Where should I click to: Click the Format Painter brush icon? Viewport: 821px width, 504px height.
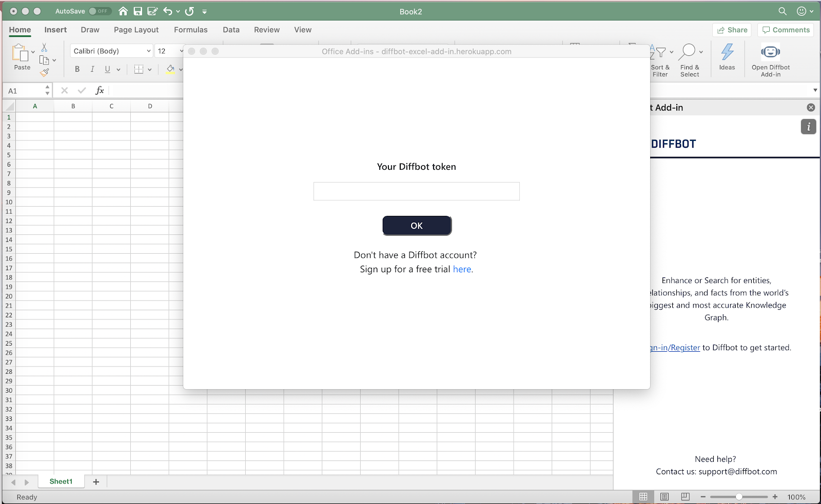click(45, 72)
